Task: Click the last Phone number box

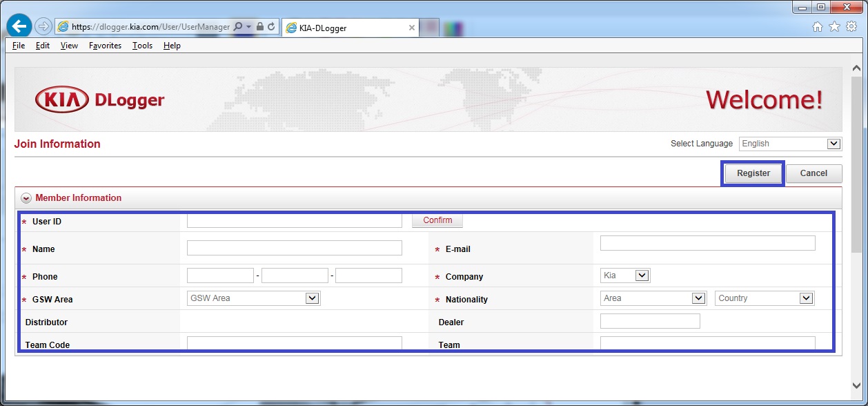Action: [x=368, y=275]
